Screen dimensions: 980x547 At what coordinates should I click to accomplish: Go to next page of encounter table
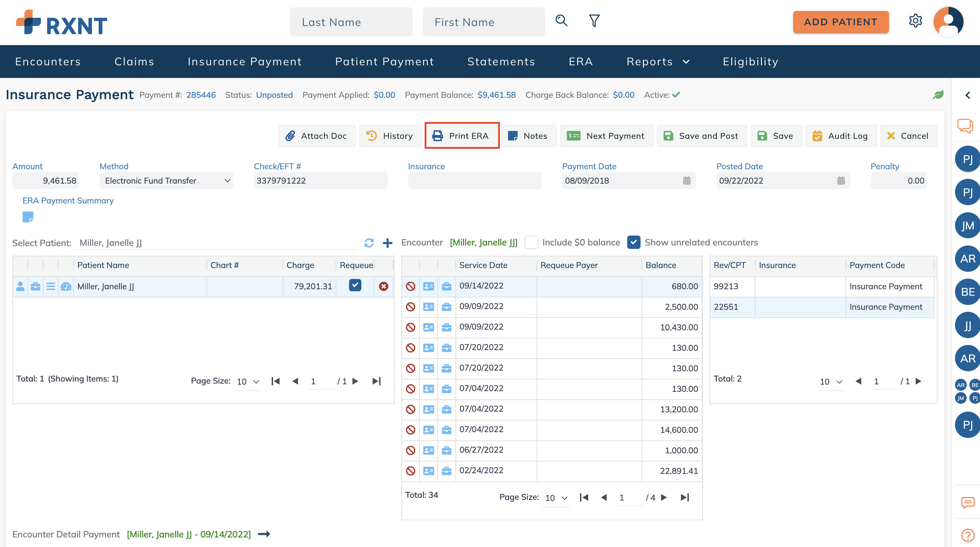click(664, 498)
